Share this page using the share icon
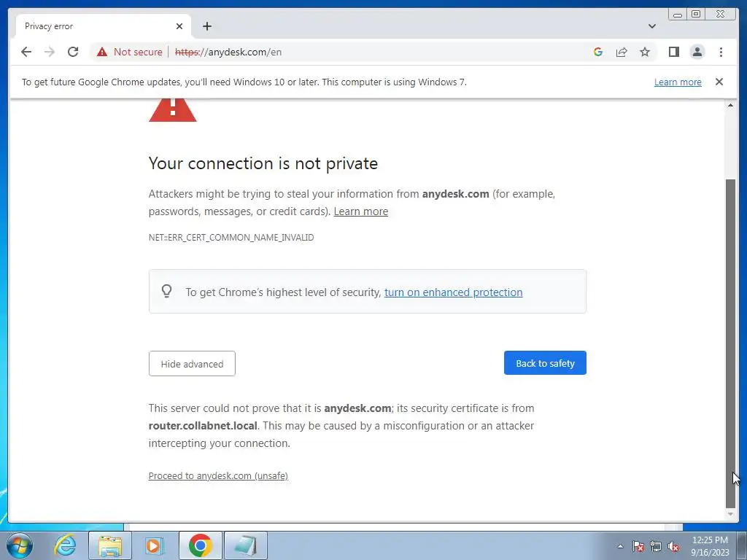Image resolution: width=747 pixels, height=560 pixels. (622, 52)
